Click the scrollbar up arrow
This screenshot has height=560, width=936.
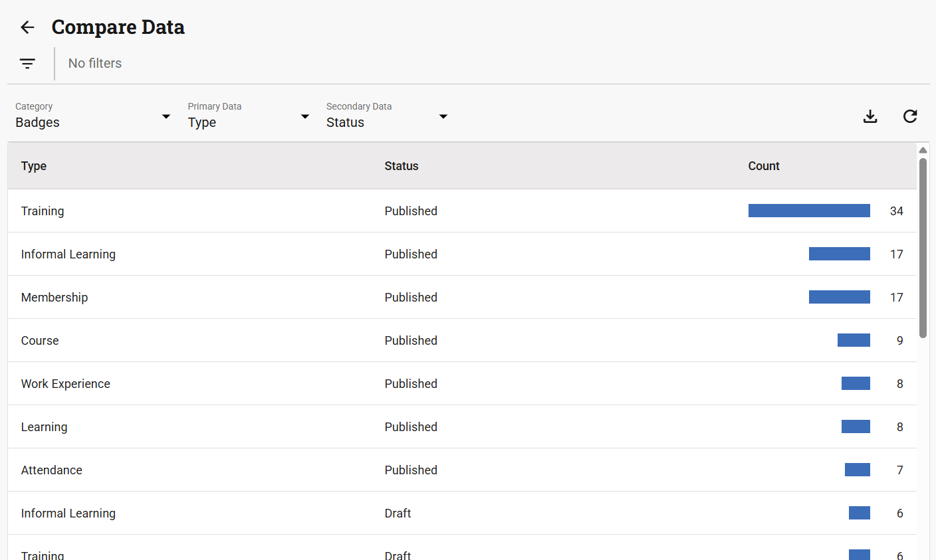point(923,150)
